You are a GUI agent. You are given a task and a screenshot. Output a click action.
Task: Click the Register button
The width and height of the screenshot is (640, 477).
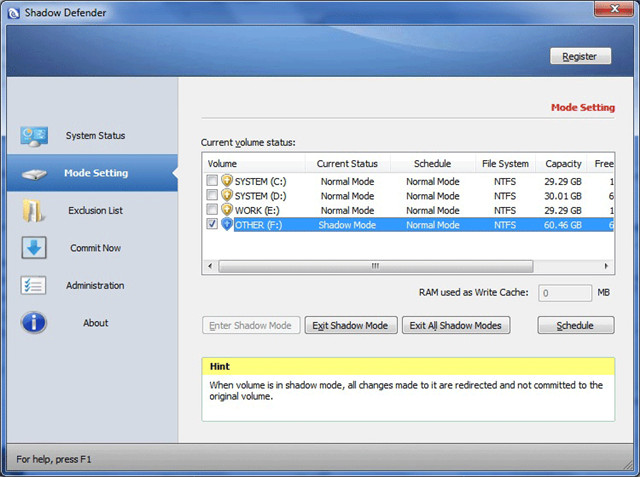point(580,56)
